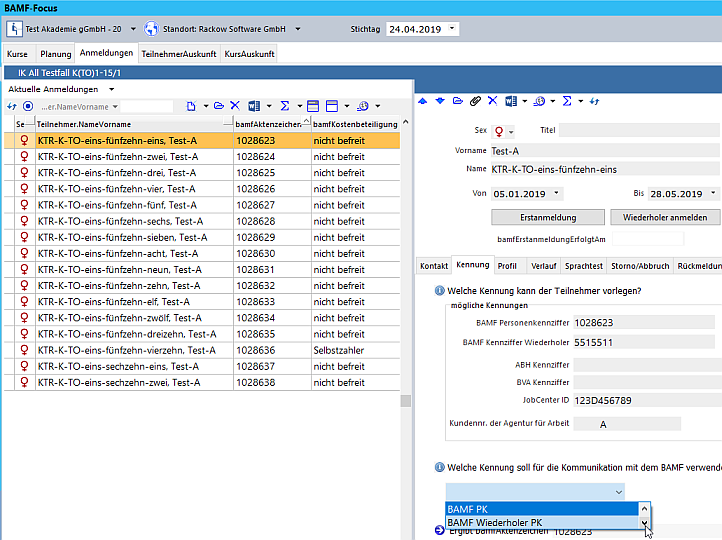Click the Wiederholer anmelden button
This screenshot has height=540, width=722.
point(665,217)
